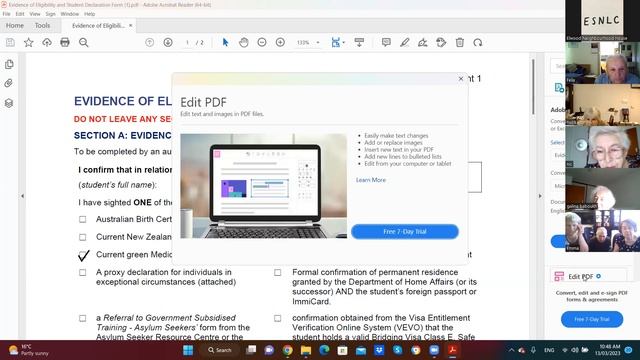
Task: Follow the Learn More link
Action: (371, 180)
